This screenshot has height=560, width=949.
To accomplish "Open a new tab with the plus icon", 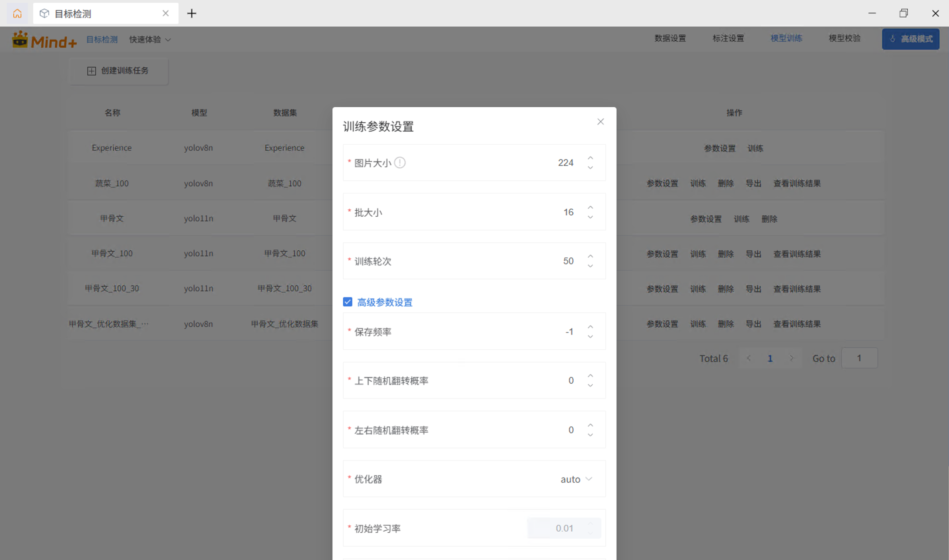I will click(x=191, y=13).
